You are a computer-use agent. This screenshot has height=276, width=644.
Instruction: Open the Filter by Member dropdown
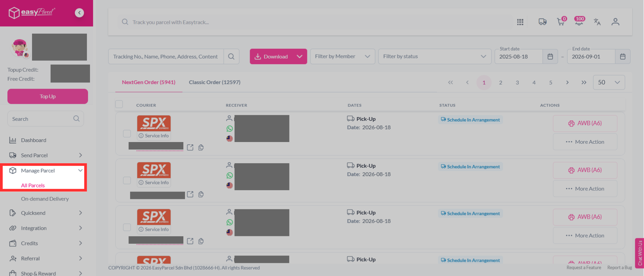[x=342, y=57]
